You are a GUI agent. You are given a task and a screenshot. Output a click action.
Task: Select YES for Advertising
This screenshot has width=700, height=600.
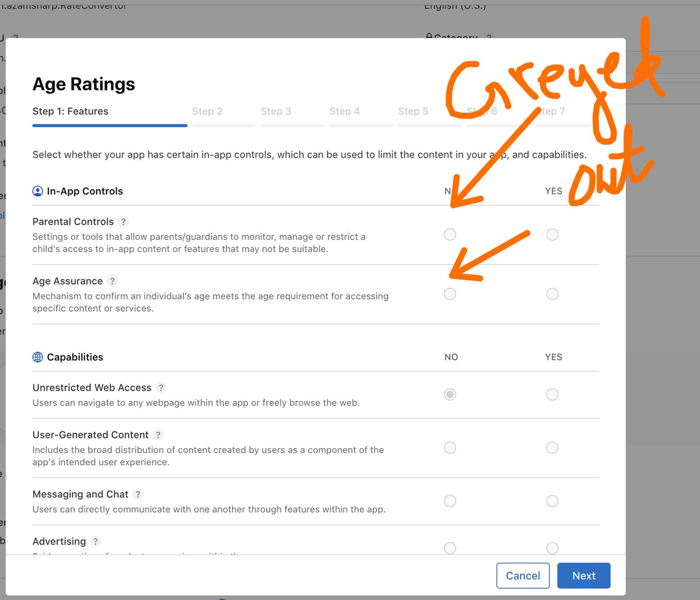[x=552, y=548]
